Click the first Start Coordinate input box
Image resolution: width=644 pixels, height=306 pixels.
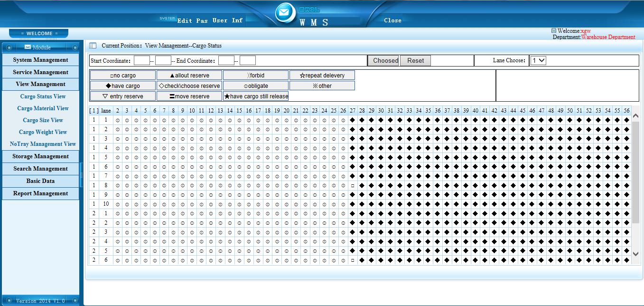tap(141, 60)
